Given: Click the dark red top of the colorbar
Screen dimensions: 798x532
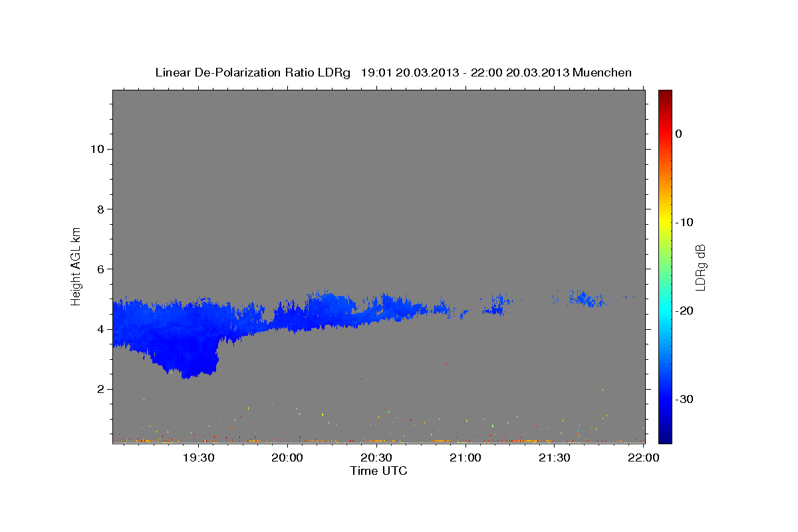Looking at the screenshot, I should [665, 95].
